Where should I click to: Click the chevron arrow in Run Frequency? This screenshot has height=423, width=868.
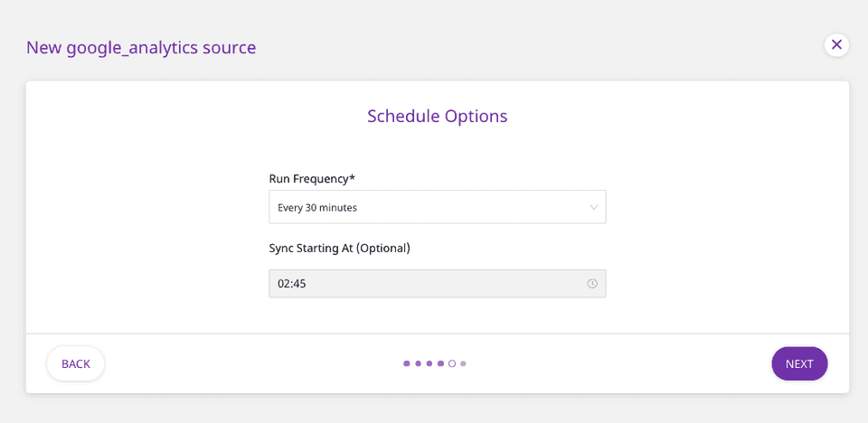point(594,207)
